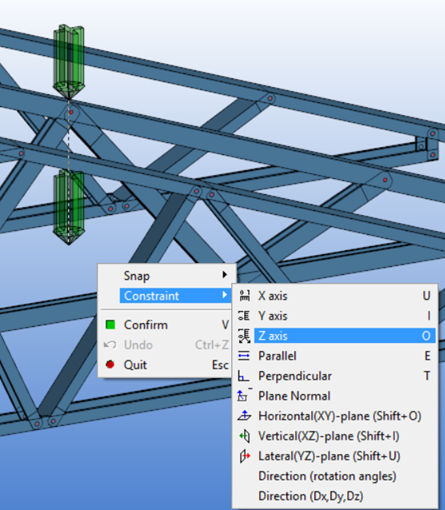
Task: Click the X axis constraint icon
Action: click(244, 296)
